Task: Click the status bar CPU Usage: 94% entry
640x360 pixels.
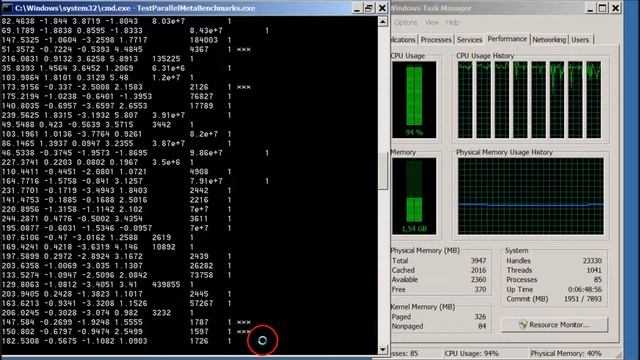Action: click(x=472, y=353)
